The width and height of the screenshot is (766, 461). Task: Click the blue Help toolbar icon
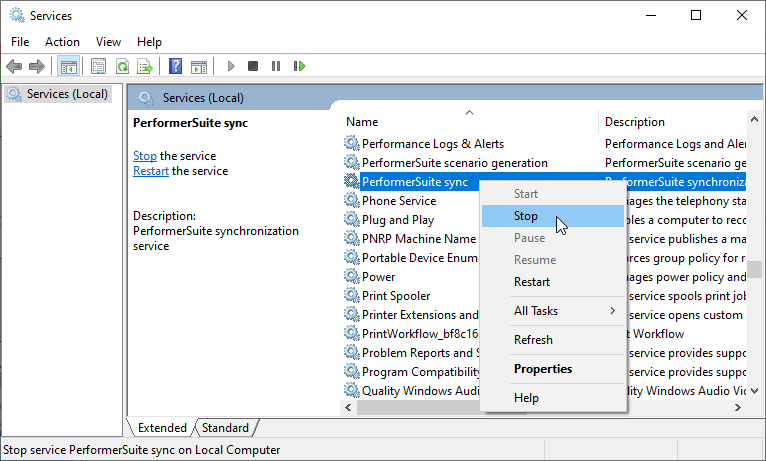tap(175, 67)
